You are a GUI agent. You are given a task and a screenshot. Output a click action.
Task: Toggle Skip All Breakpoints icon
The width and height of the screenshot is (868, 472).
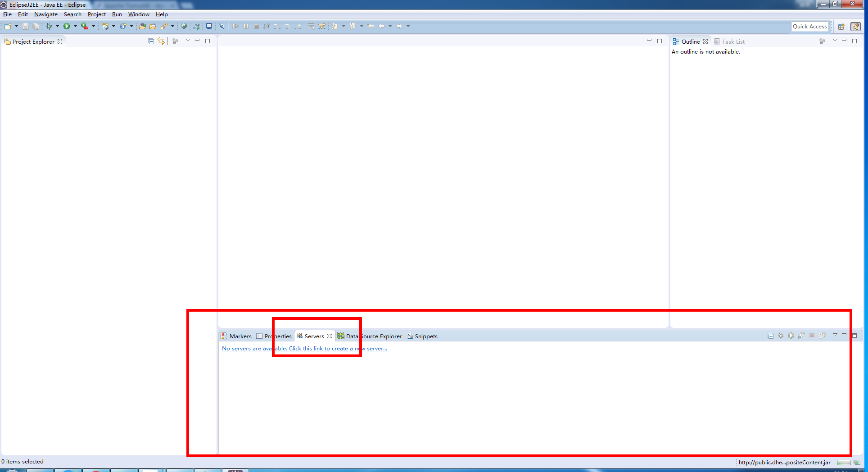(222, 26)
